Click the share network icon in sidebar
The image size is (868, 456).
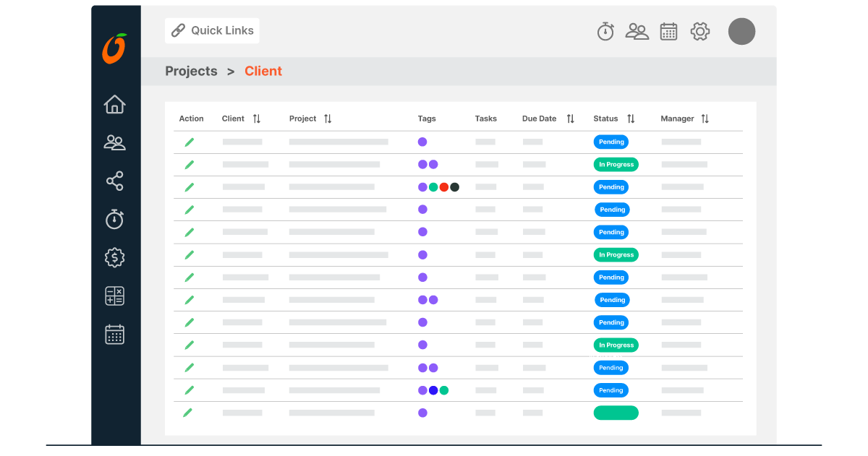(x=114, y=181)
